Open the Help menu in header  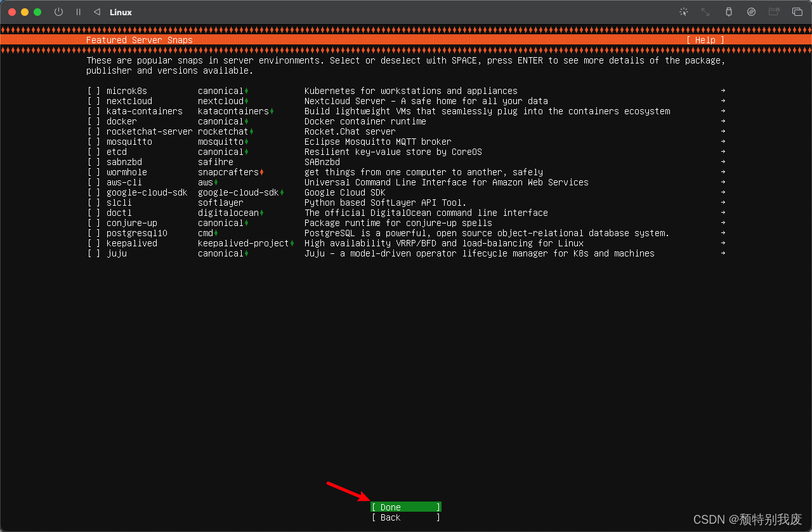pyautogui.click(x=705, y=40)
